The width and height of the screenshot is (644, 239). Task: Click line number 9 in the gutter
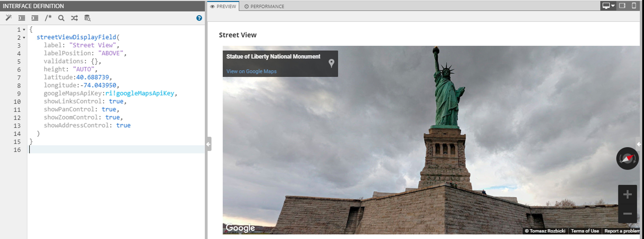click(x=19, y=94)
